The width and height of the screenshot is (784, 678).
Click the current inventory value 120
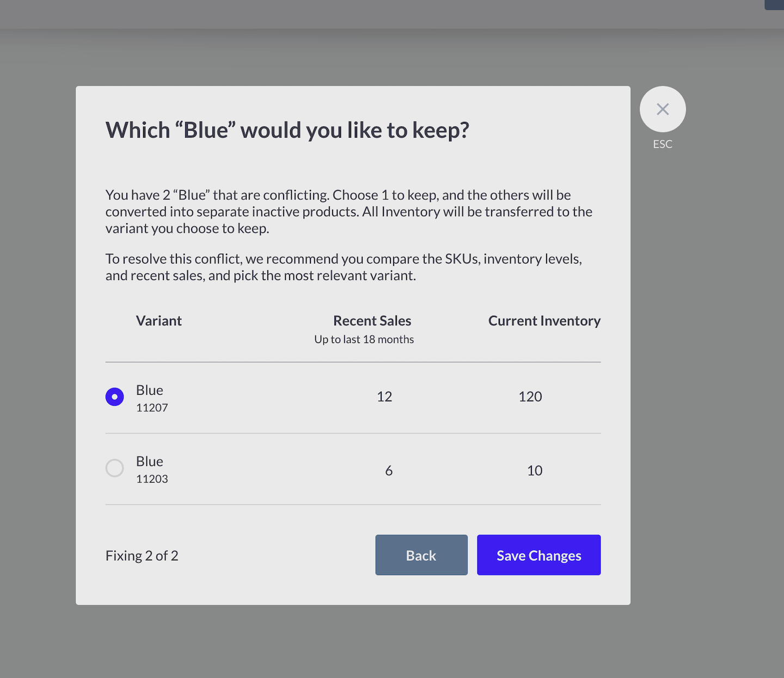(530, 396)
